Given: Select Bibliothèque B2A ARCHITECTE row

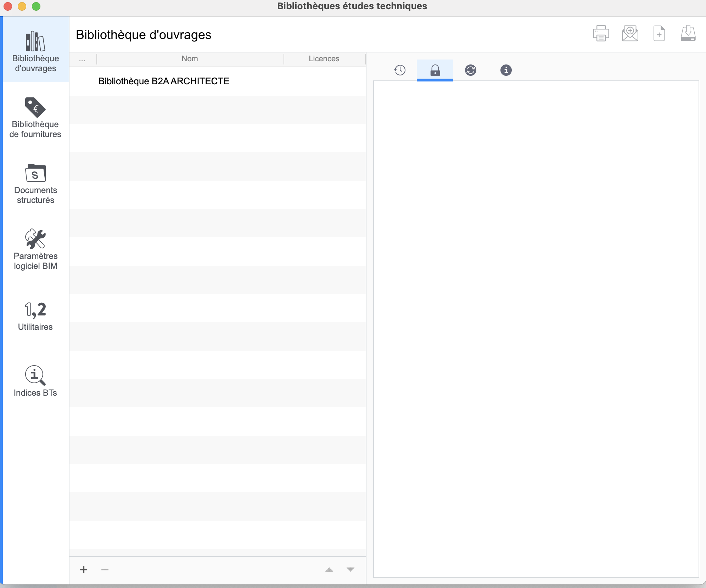Looking at the screenshot, I should (x=164, y=81).
